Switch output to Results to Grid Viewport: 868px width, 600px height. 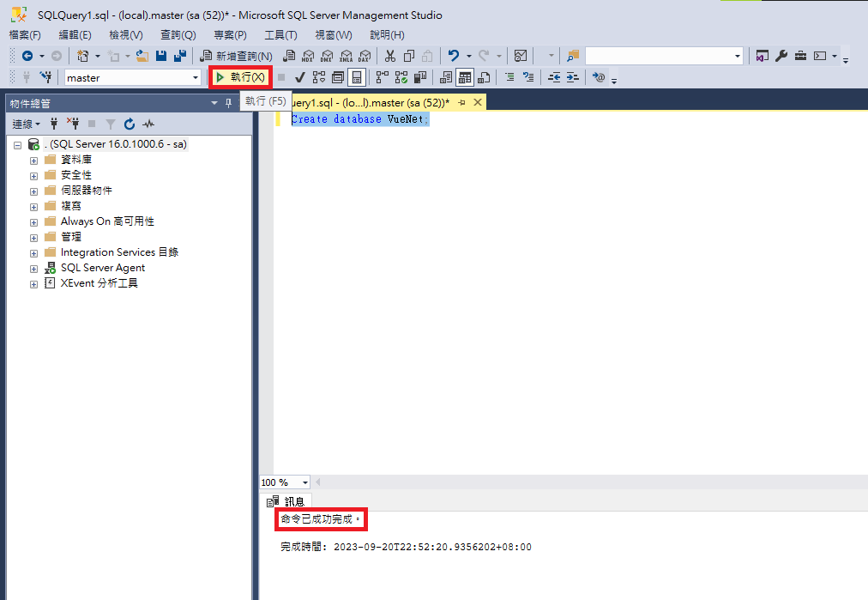pos(465,77)
